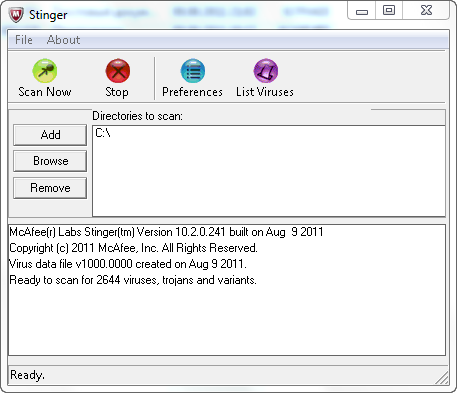Image resolution: width=457 pixels, height=393 pixels.
Task: Click the Remove button
Action: pyautogui.click(x=50, y=188)
